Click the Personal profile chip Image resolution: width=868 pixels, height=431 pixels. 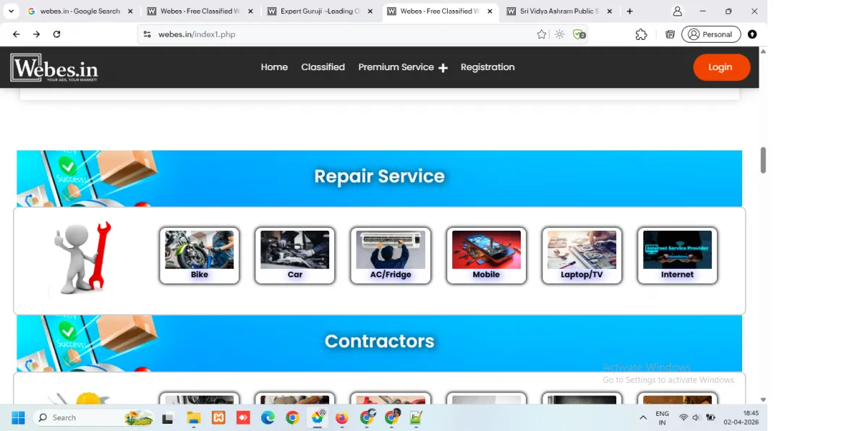click(711, 34)
